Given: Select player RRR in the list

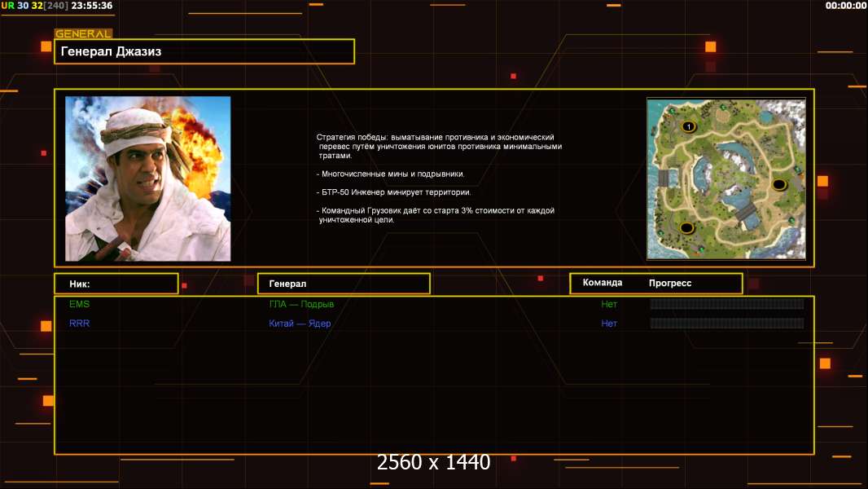Looking at the screenshot, I should (x=80, y=324).
